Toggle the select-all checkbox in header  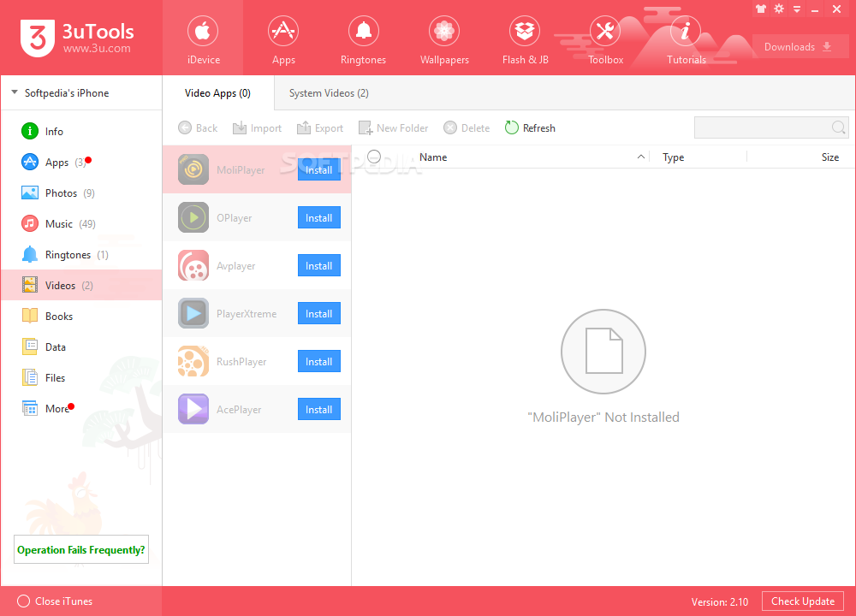tap(374, 157)
